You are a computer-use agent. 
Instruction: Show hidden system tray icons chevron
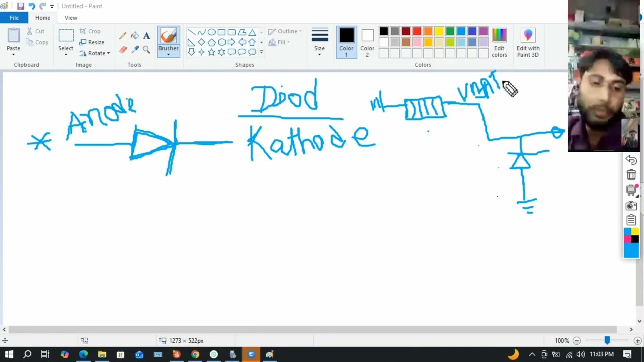(x=532, y=354)
